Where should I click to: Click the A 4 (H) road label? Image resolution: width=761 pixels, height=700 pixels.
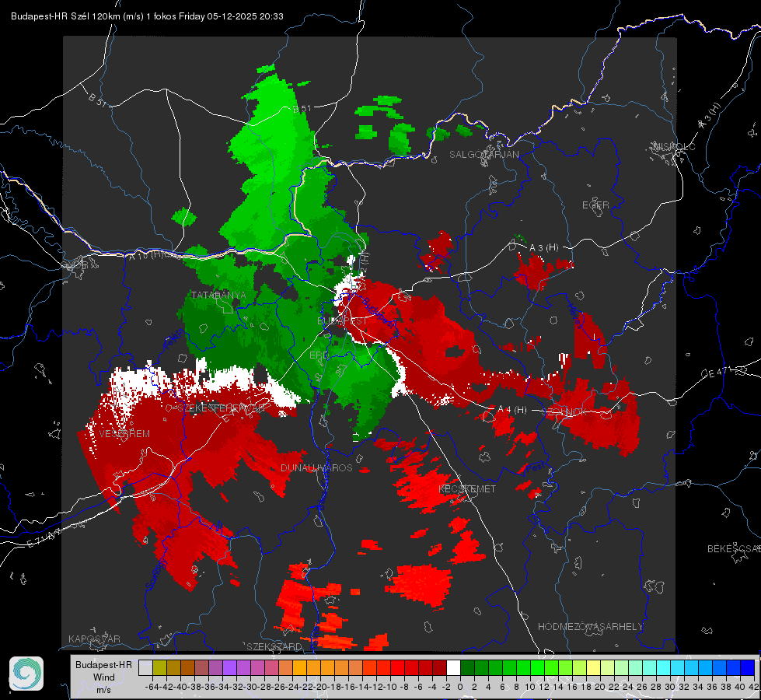[x=512, y=410]
